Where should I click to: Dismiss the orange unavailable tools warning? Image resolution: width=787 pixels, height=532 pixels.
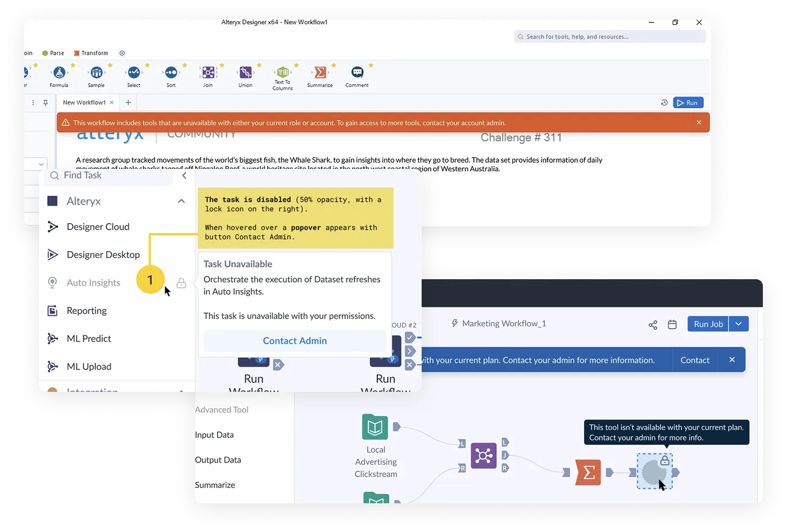point(699,122)
